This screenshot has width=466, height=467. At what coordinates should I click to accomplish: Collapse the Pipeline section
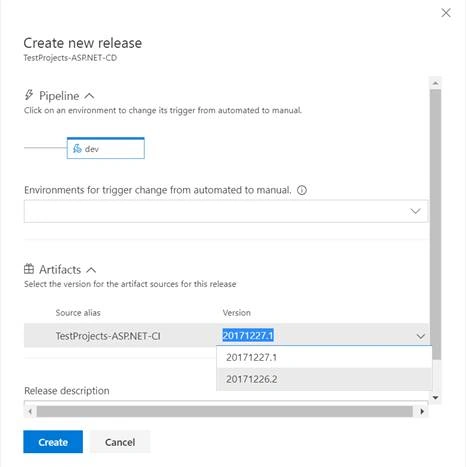click(x=89, y=96)
